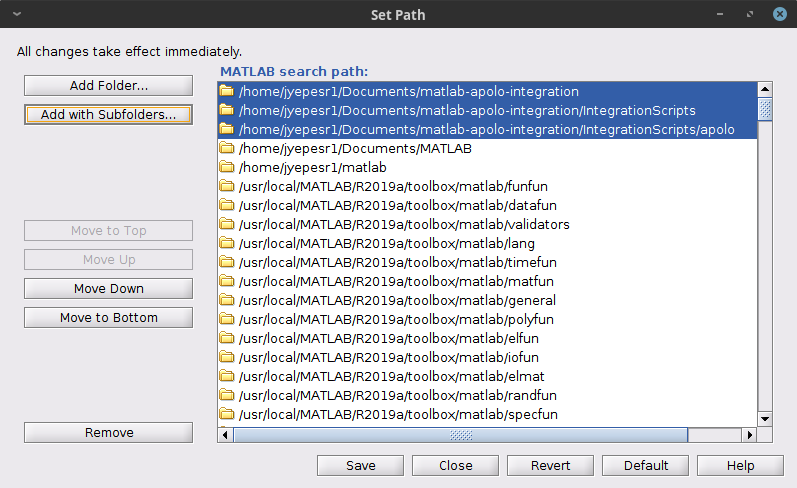Maximize the Set Path window
The height and width of the screenshot is (488, 797).
click(750, 14)
